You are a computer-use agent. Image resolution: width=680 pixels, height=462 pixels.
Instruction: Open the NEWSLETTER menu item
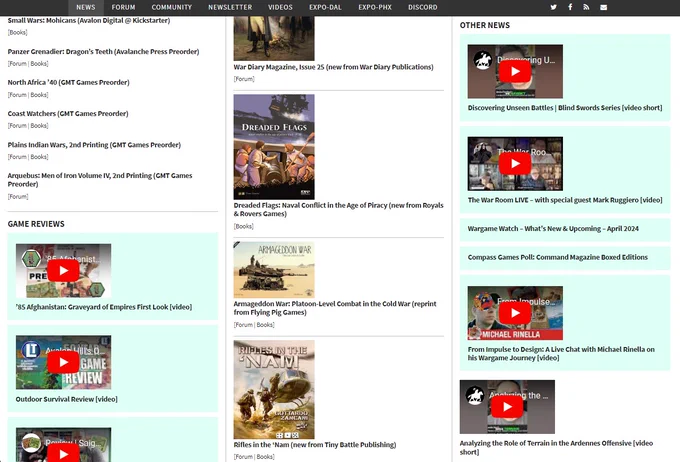[x=230, y=7]
